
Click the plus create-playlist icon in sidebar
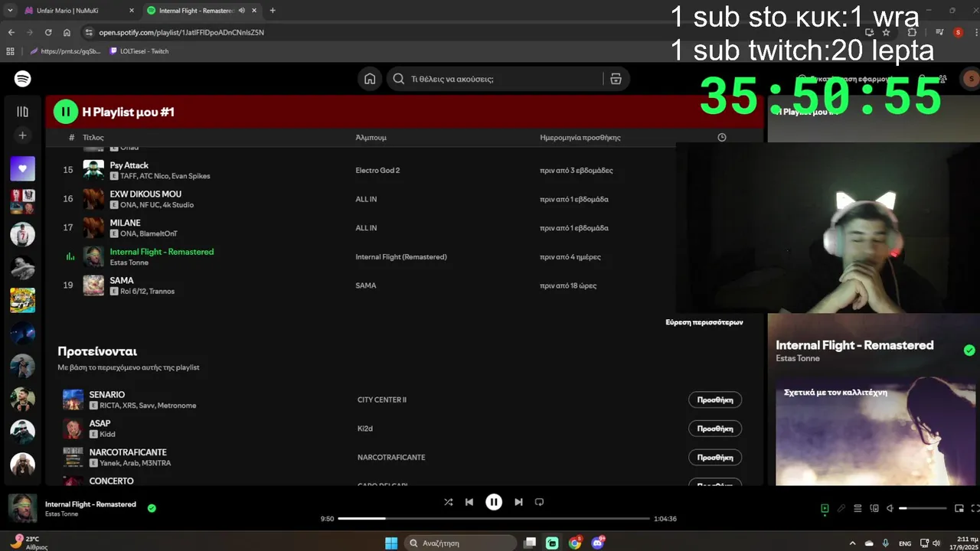tap(22, 135)
